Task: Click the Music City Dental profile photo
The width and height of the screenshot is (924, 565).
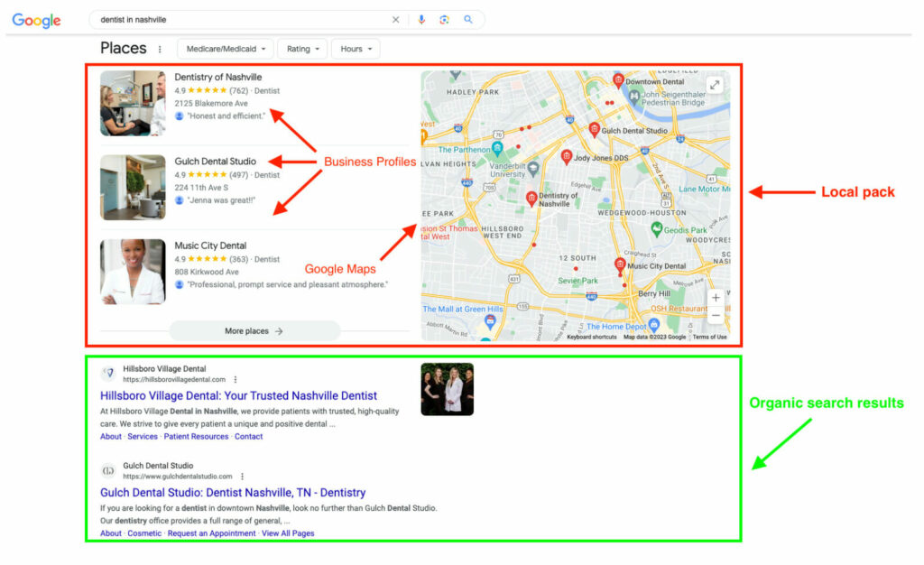Action: [x=133, y=271]
